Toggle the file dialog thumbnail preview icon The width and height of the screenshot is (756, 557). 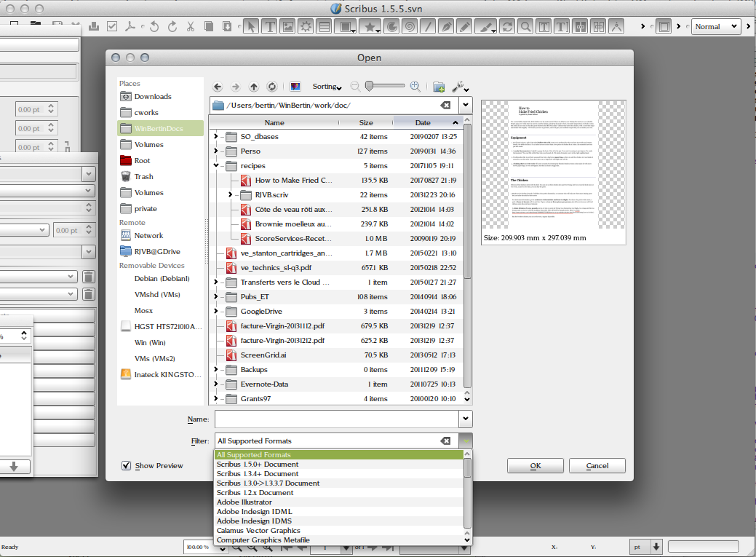click(x=295, y=87)
